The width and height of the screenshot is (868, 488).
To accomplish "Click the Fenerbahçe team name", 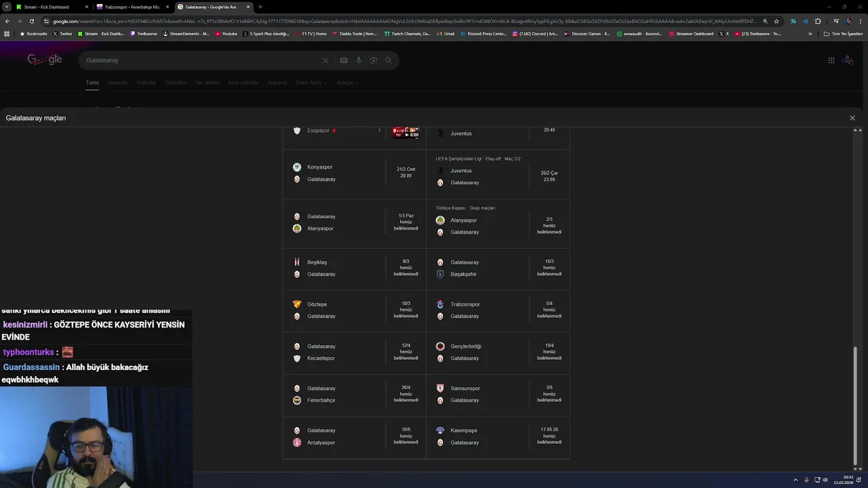I will [x=321, y=401].
